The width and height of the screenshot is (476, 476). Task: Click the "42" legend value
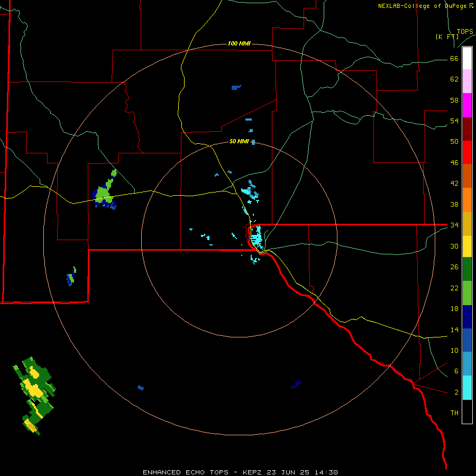coord(454,184)
